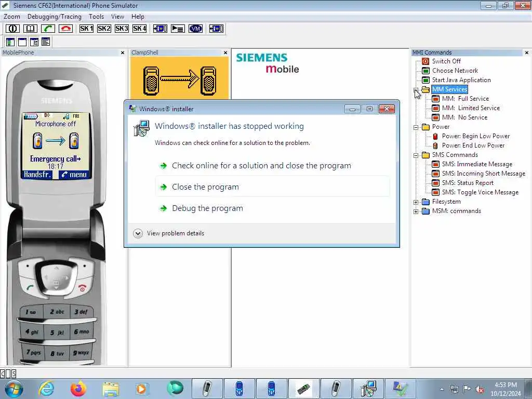This screenshot has height=399, width=532.
Task: Close the MobilePhone panel
Action: (x=123, y=52)
